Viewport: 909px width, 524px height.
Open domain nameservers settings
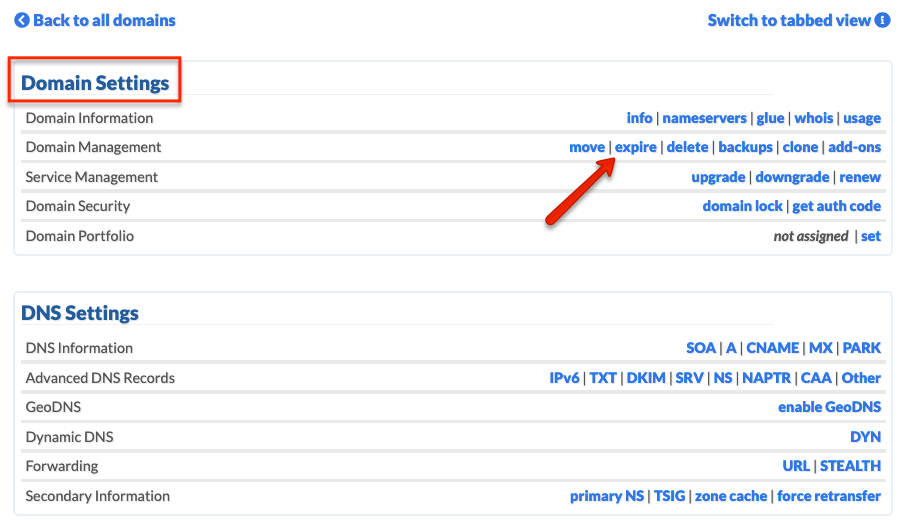point(704,118)
